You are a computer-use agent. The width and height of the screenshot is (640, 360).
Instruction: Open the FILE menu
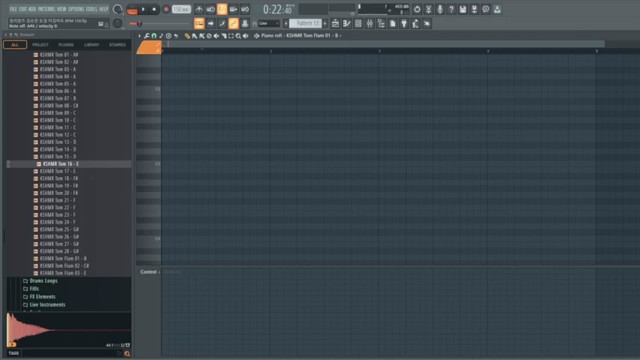pos(13,9)
